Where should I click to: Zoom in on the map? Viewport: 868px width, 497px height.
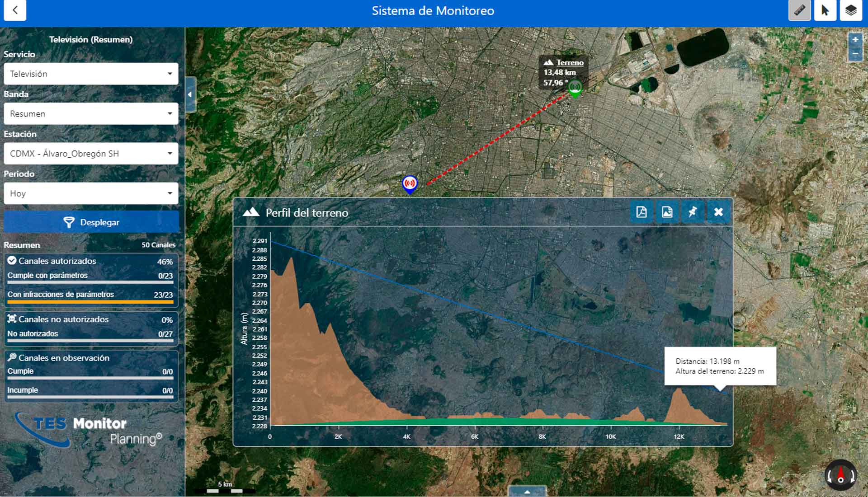[855, 40]
